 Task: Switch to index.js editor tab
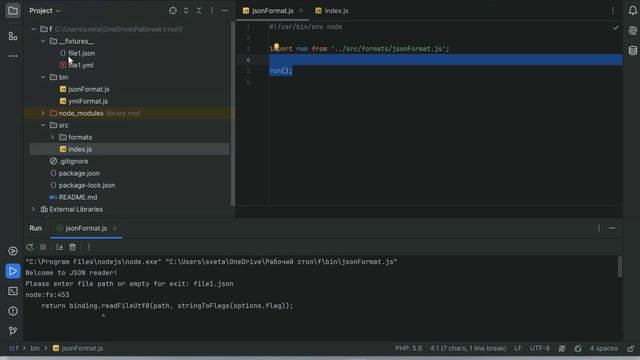pyautogui.click(x=332, y=11)
